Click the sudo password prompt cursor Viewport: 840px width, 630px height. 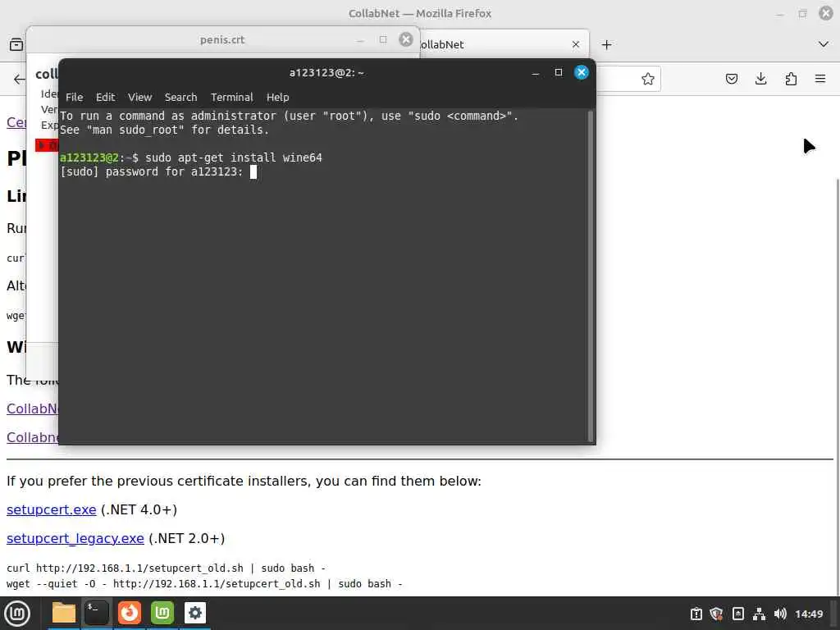[253, 171]
